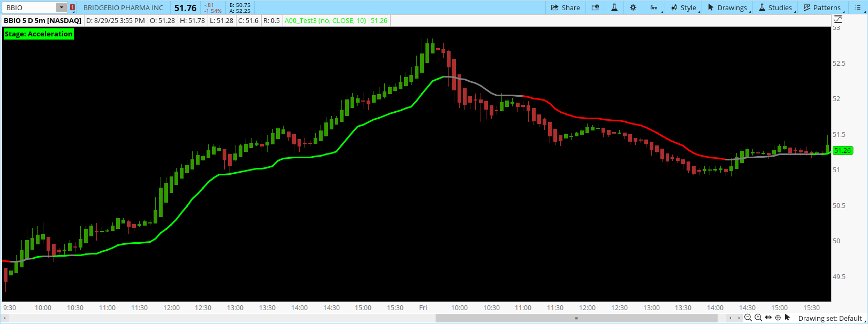Click the bid price B: 50.75
This screenshot has width=868, height=324.
coord(240,5)
